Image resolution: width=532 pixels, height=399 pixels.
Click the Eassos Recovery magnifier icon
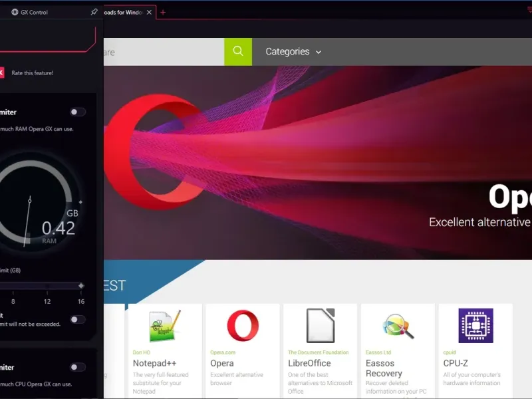[x=398, y=326]
